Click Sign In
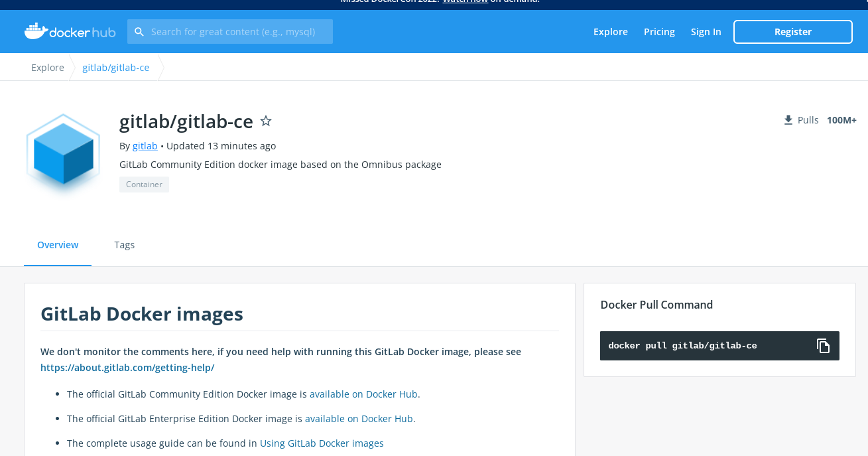Screen dimensions: 868x456 (x=706, y=31)
